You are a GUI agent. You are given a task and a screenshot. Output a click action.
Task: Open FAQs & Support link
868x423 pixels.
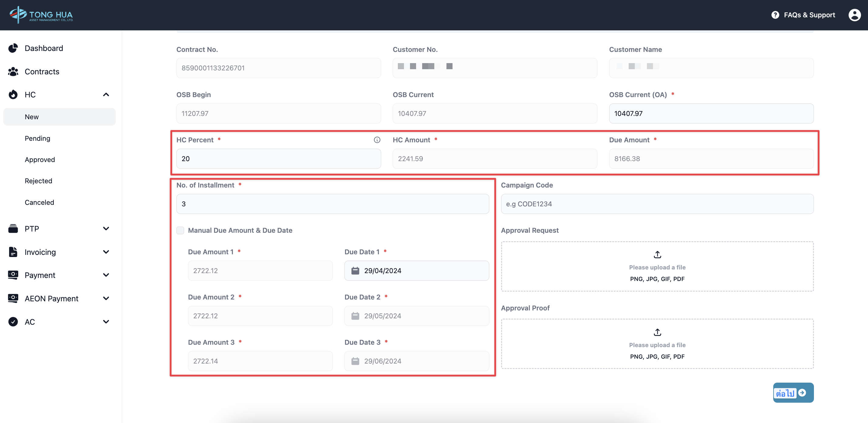click(x=809, y=15)
